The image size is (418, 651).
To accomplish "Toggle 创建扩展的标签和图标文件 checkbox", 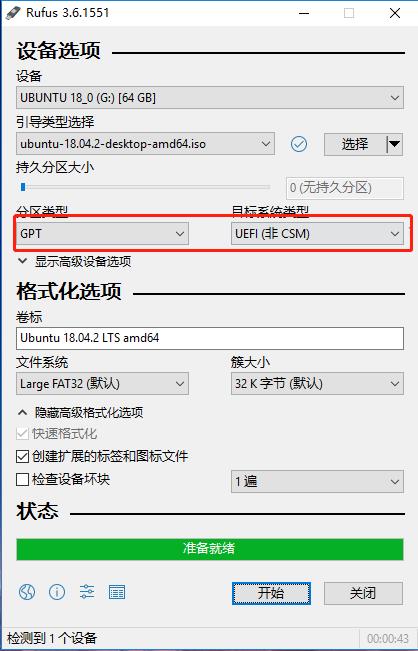I will coord(22,457).
